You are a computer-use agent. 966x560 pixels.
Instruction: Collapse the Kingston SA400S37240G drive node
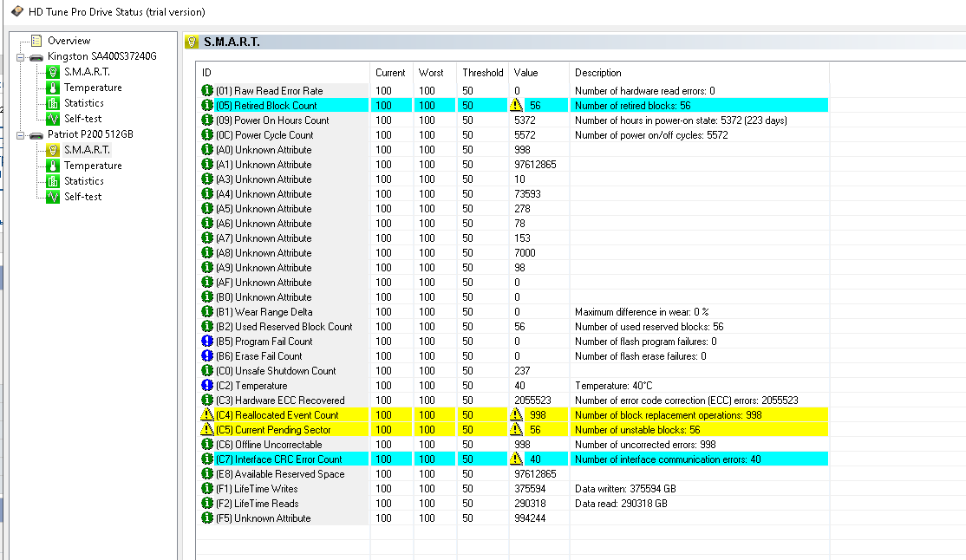click(x=20, y=57)
